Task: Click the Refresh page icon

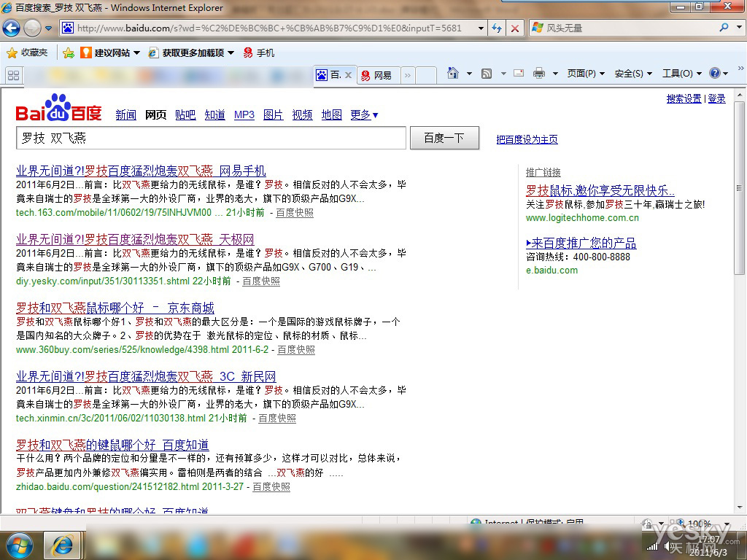Action: 497,28
